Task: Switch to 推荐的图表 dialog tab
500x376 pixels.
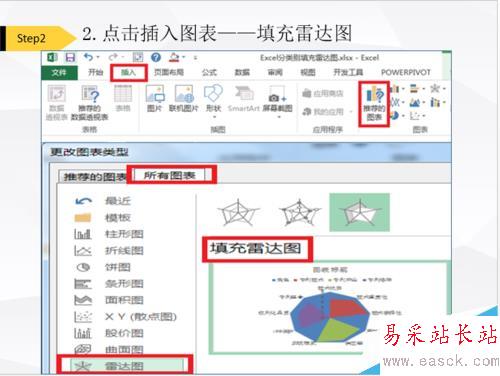Action: (94, 176)
